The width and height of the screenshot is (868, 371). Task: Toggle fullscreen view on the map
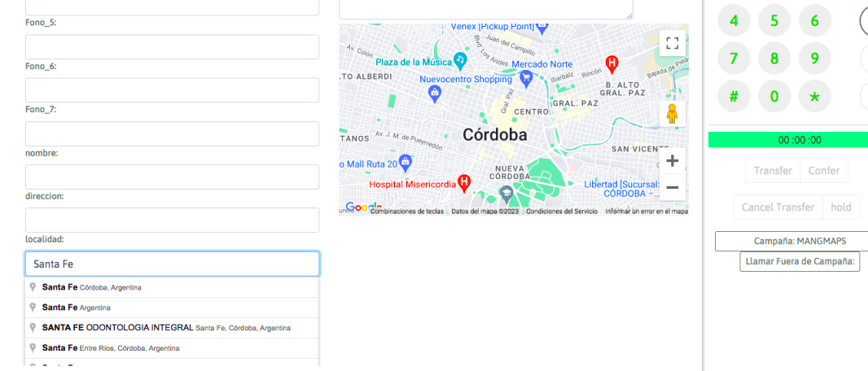672,44
